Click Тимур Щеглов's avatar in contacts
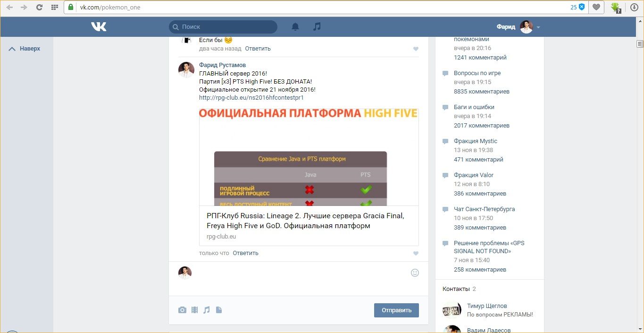 tap(452, 310)
